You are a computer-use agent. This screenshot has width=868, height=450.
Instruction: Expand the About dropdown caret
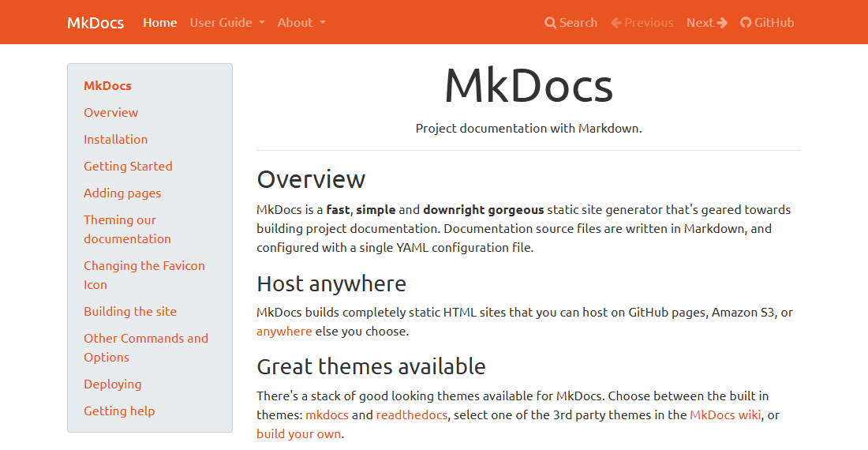[323, 23]
